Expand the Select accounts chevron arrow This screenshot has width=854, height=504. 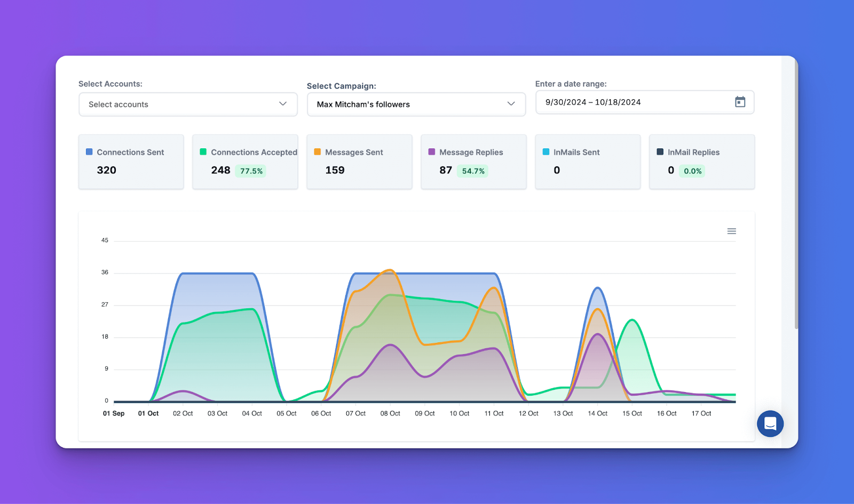pyautogui.click(x=283, y=104)
